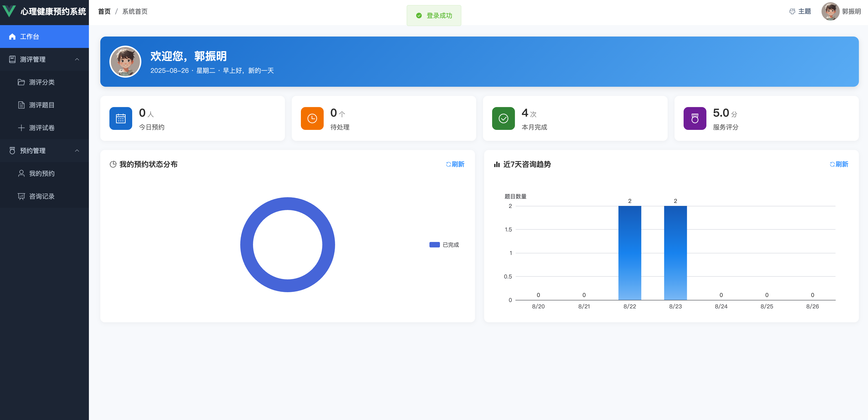
Task: Click the large avatar in welcome banner
Action: [x=125, y=62]
